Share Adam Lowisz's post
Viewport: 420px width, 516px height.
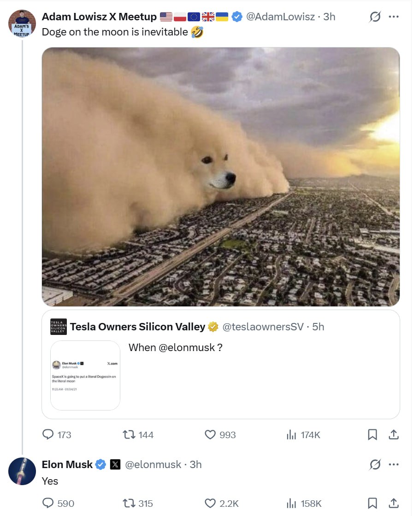pos(393,434)
